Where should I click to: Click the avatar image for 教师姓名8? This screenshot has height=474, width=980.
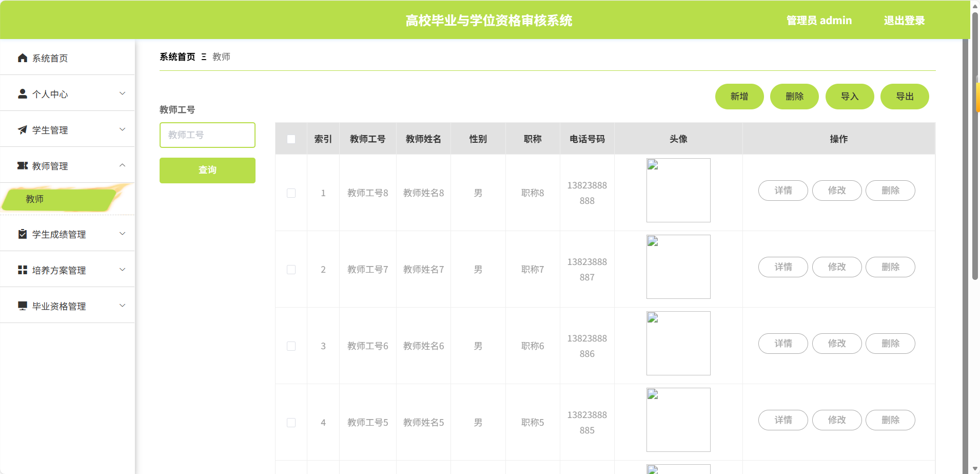[x=678, y=191]
